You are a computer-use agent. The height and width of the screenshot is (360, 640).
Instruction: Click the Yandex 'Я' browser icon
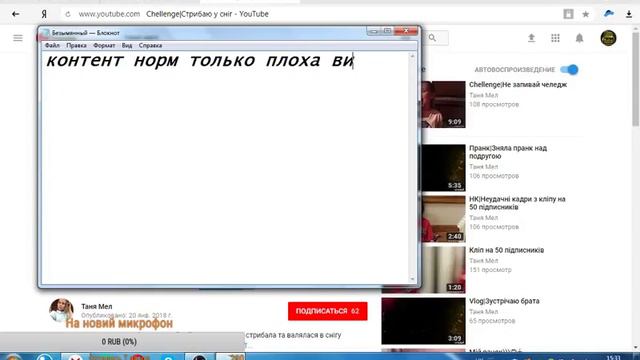[44, 14]
